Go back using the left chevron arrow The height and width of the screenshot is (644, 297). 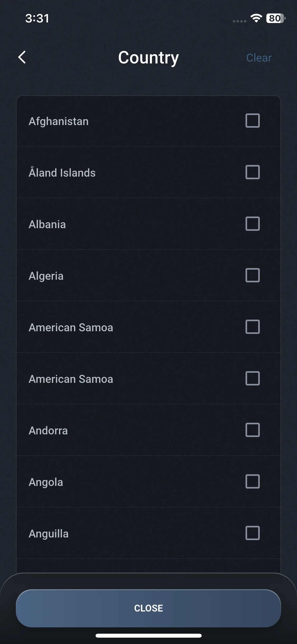tap(22, 57)
